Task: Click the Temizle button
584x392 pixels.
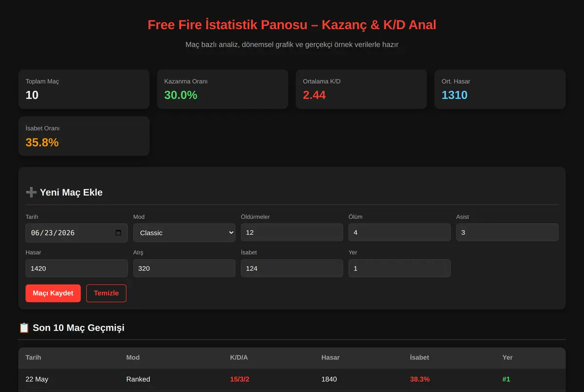Action: pos(106,293)
